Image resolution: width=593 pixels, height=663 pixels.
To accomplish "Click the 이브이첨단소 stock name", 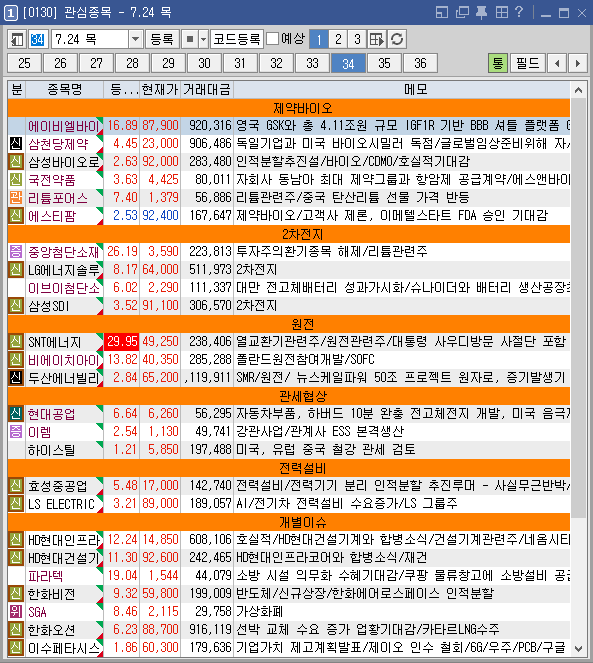I will click(63, 288).
